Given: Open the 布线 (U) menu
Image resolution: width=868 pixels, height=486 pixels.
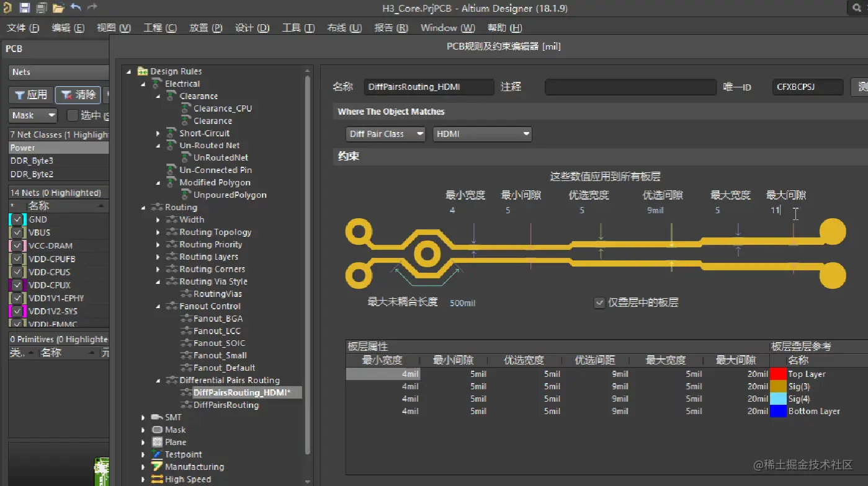Looking at the screenshot, I should point(344,28).
